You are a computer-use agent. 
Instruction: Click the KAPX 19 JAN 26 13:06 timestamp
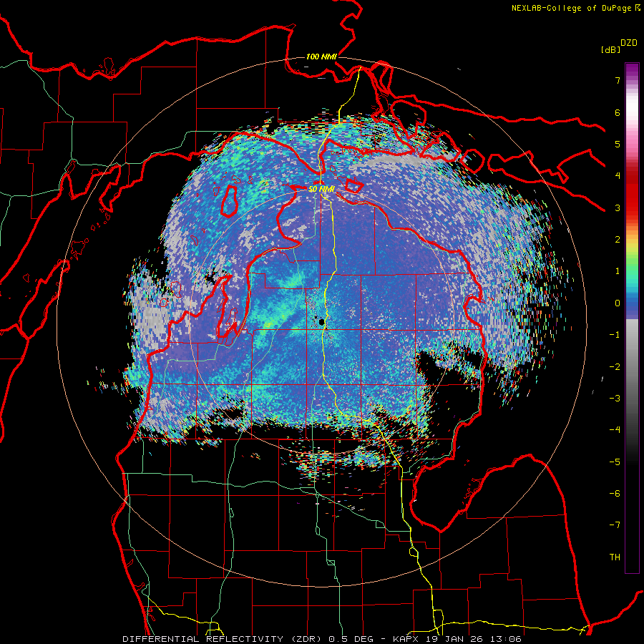pyautogui.click(x=457, y=639)
